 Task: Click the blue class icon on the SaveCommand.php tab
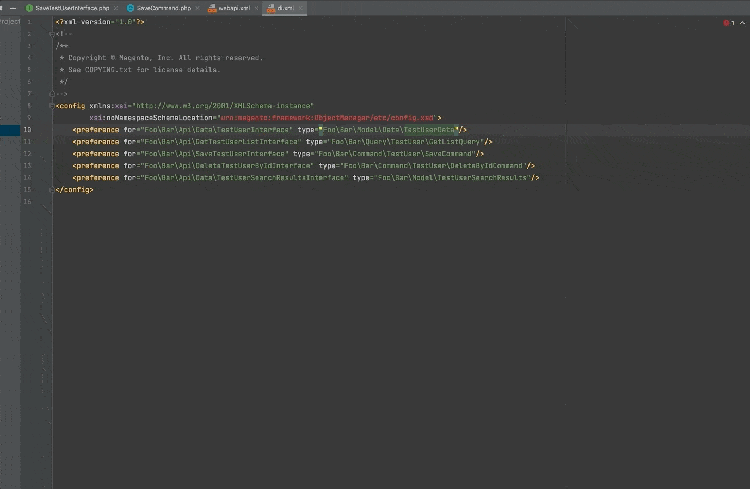(x=130, y=7)
